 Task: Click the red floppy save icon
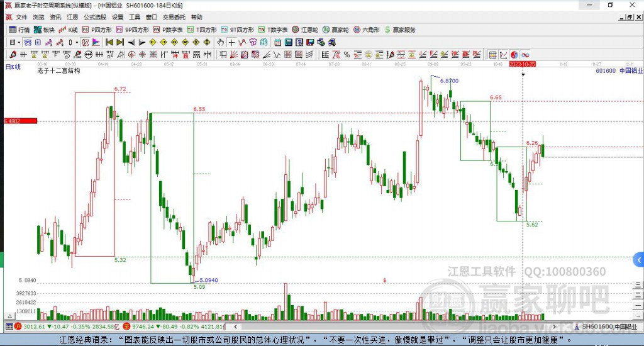point(311,42)
